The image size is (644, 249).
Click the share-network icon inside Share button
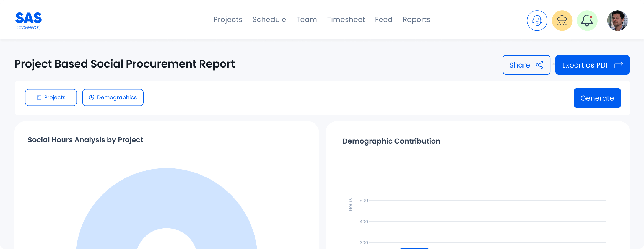pos(539,65)
